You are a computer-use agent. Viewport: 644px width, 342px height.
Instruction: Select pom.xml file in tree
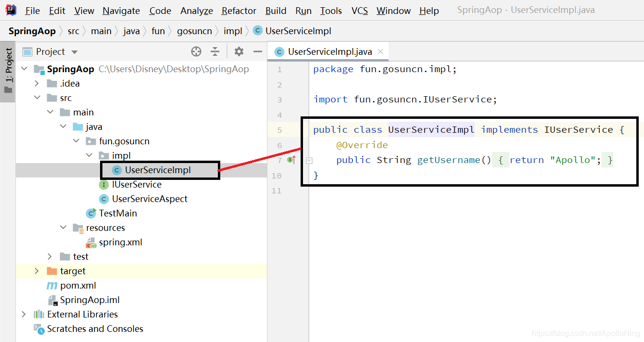pyautogui.click(x=78, y=286)
